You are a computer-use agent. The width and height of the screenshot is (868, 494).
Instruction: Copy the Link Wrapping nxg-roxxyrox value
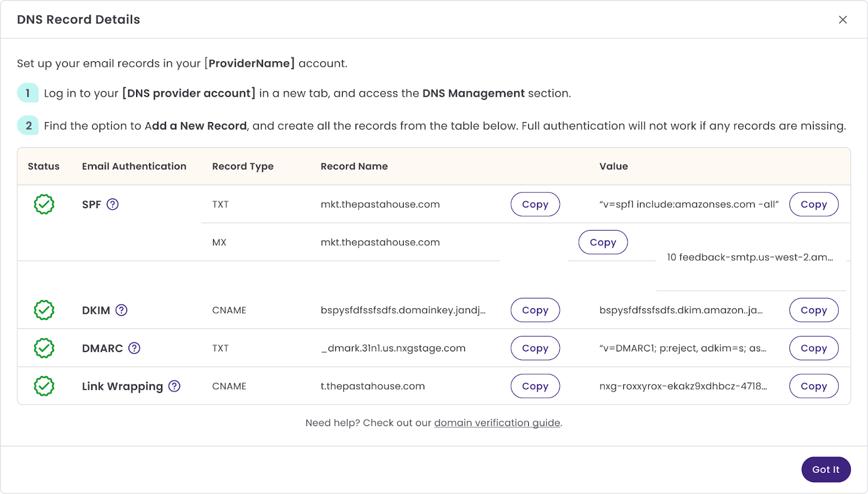click(x=813, y=386)
